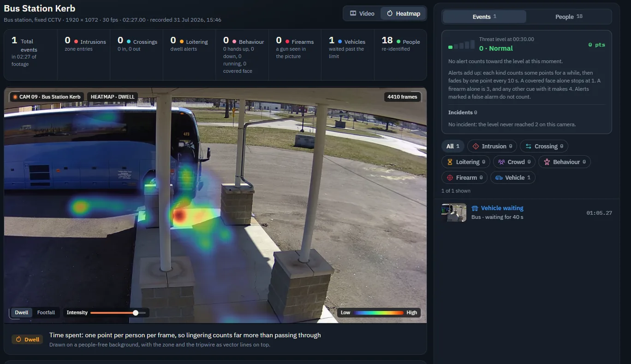This screenshot has height=364, width=631.
Task: Open the People tab
Action: 569,17
